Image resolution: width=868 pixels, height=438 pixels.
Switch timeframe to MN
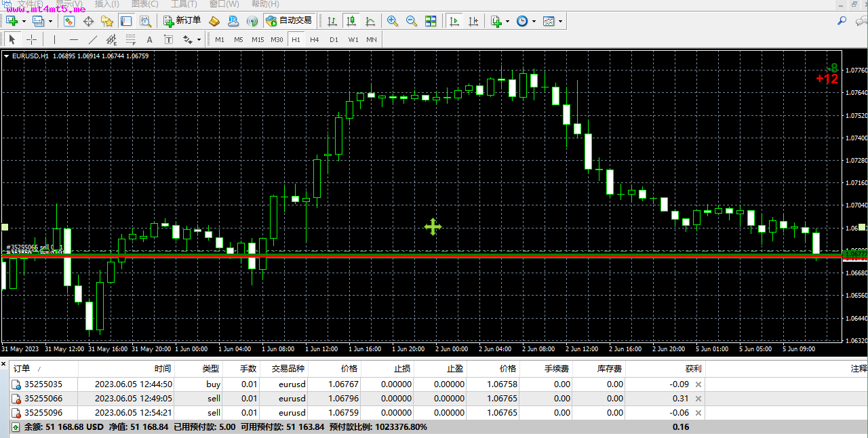click(372, 39)
